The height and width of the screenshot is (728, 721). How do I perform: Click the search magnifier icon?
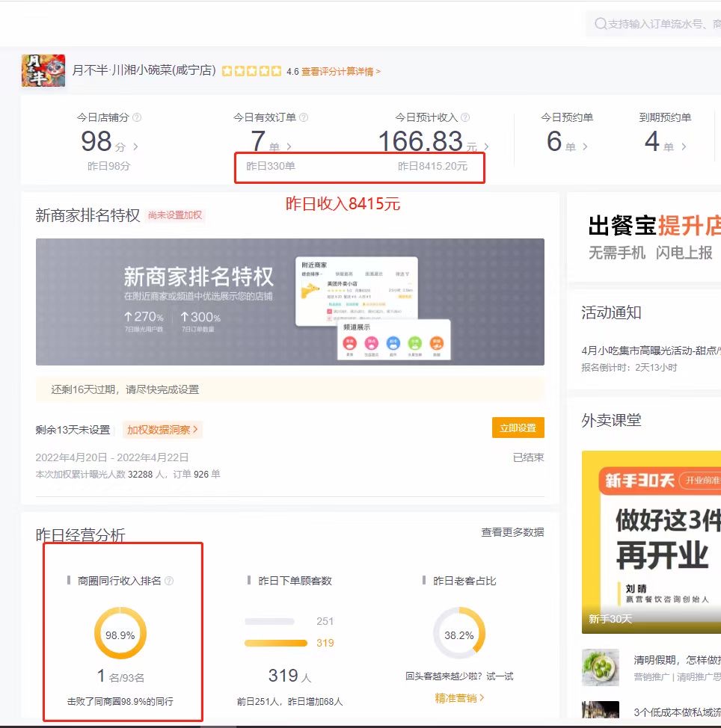tap(601, 25)
